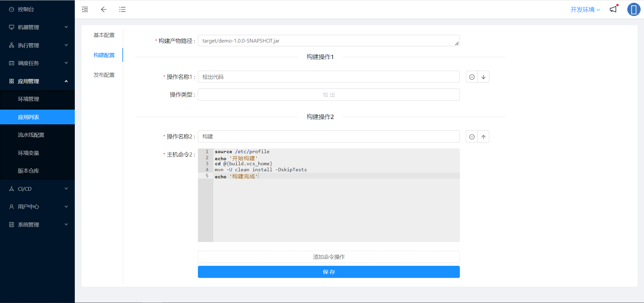Remove build operation 1 with minus icon
Viewport: 644px width, 303px height.
(472, 77)
